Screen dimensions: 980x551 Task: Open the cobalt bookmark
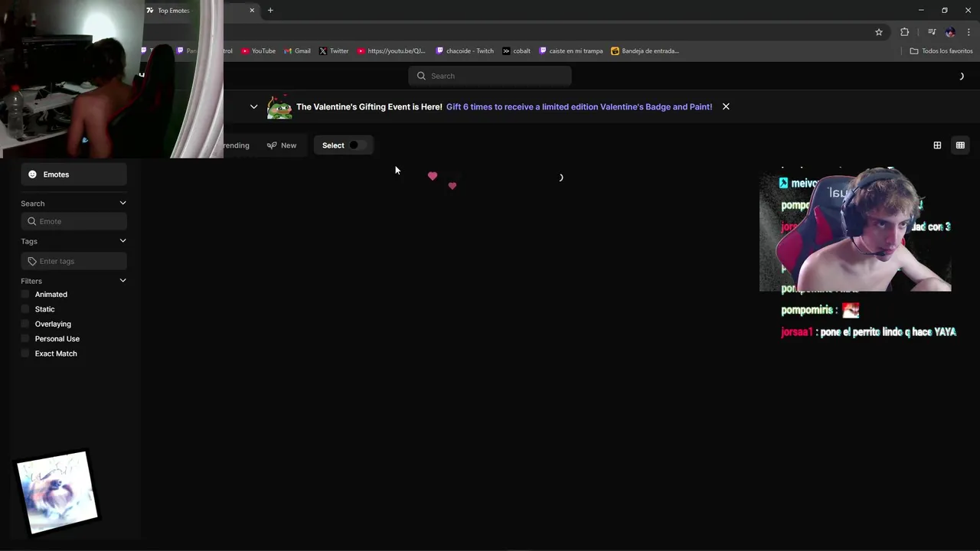[517, 51]
